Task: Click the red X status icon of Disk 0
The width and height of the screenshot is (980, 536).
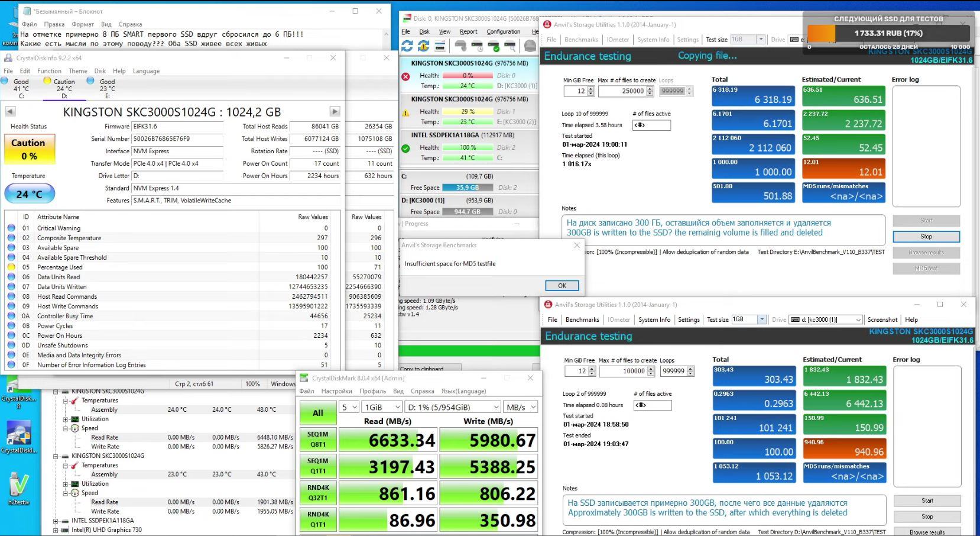Action: tap(405, 76)
